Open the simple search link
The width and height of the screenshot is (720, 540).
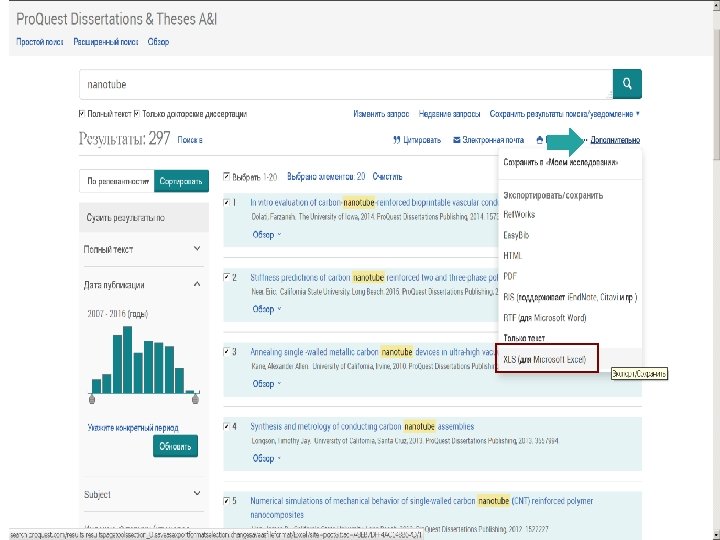click(40, 42)
